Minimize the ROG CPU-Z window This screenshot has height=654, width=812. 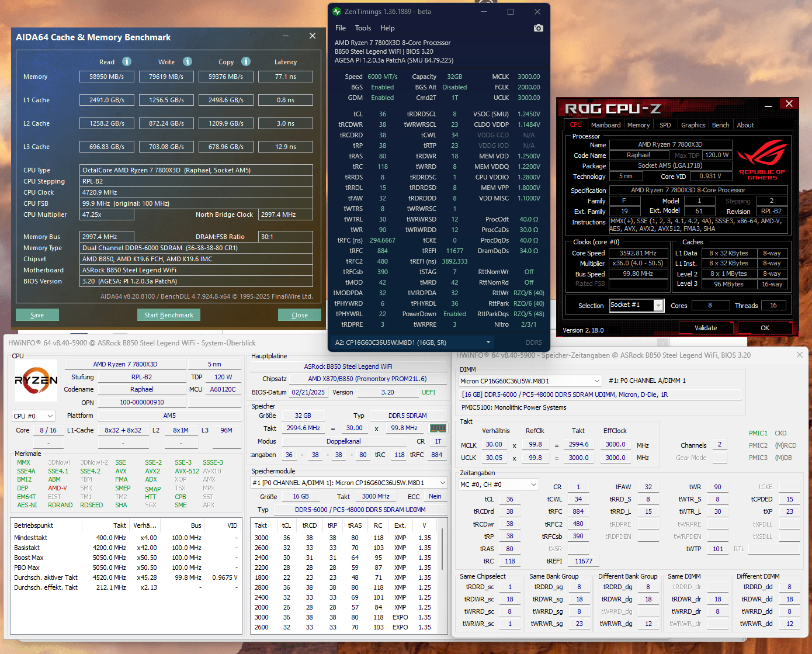click(x=768, y=105)
